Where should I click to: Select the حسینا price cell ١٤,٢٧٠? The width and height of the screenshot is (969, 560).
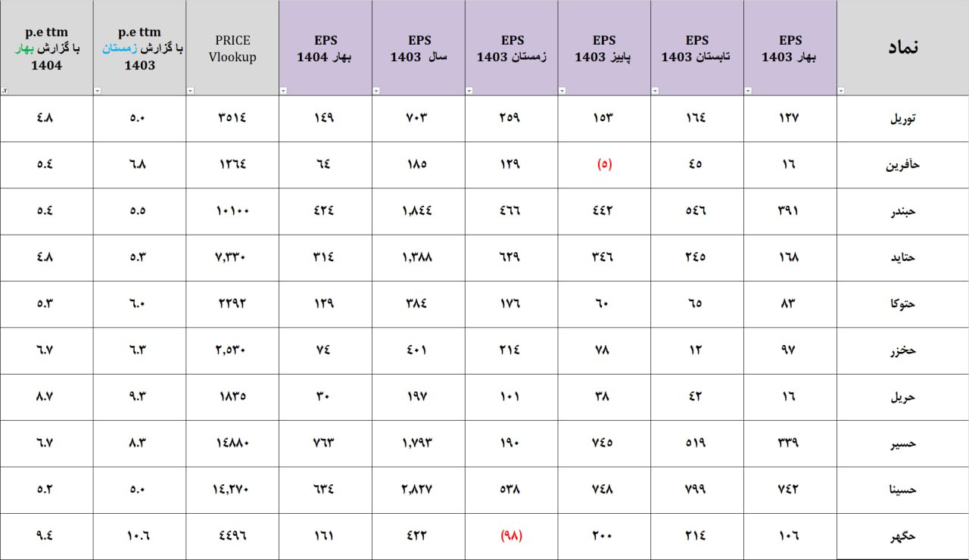(x=232, y=490)
